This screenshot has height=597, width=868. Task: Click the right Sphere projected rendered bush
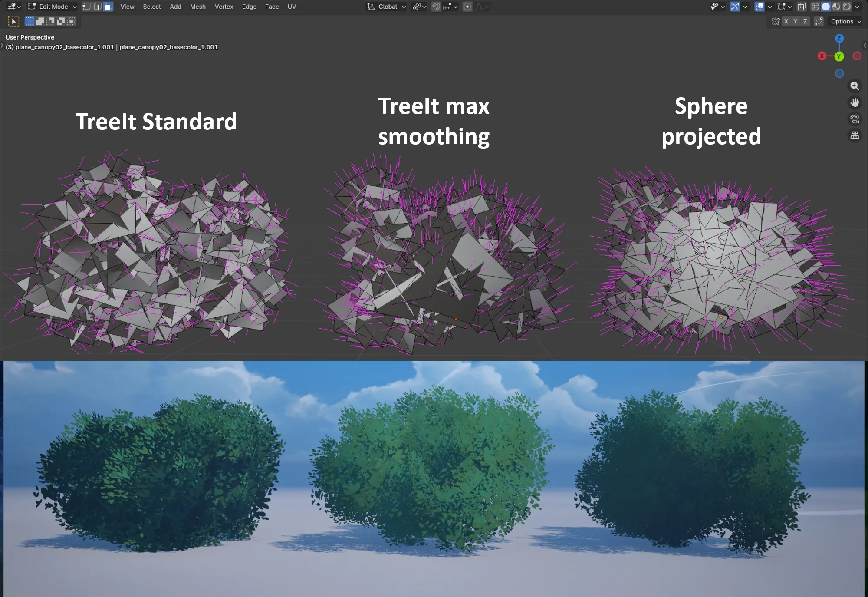coord(692,473)
